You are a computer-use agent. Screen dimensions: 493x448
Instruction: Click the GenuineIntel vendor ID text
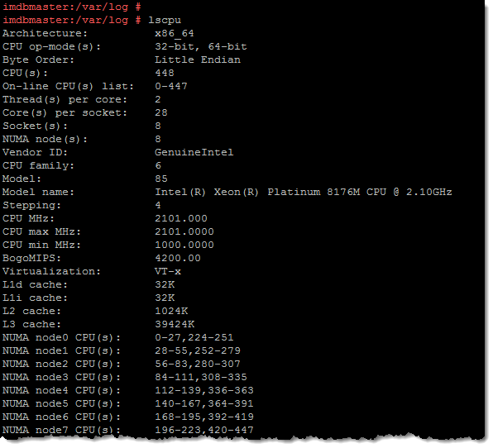click(194, 152)
